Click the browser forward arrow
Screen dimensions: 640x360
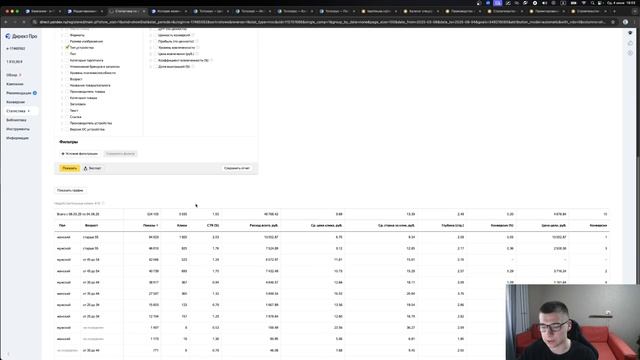click(x=15, y=22)
